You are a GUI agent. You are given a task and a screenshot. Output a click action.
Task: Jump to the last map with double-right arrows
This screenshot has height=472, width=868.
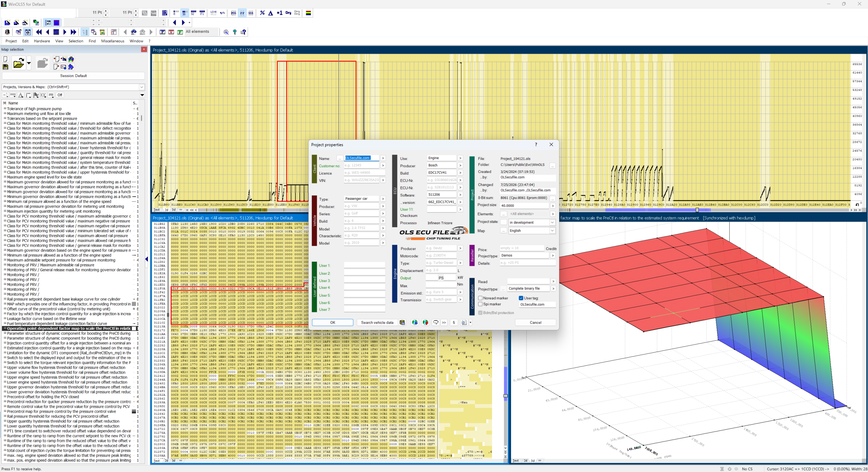[74, 32]
